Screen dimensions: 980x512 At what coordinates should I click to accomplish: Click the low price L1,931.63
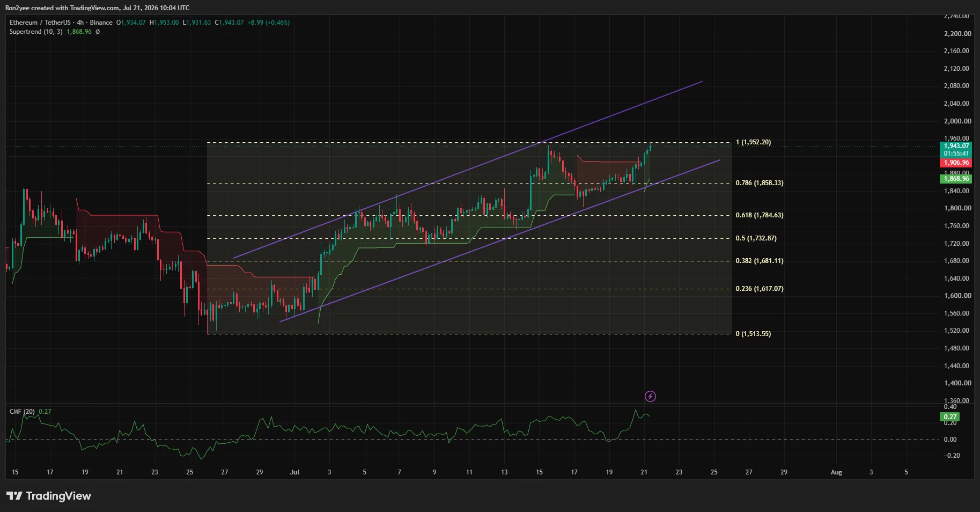(x=197, y=23)
